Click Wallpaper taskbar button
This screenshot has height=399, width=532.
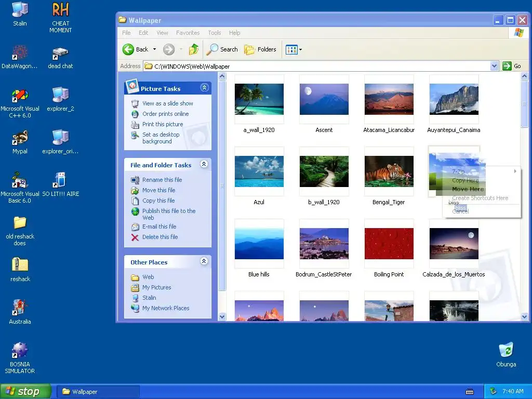point(98,392)
